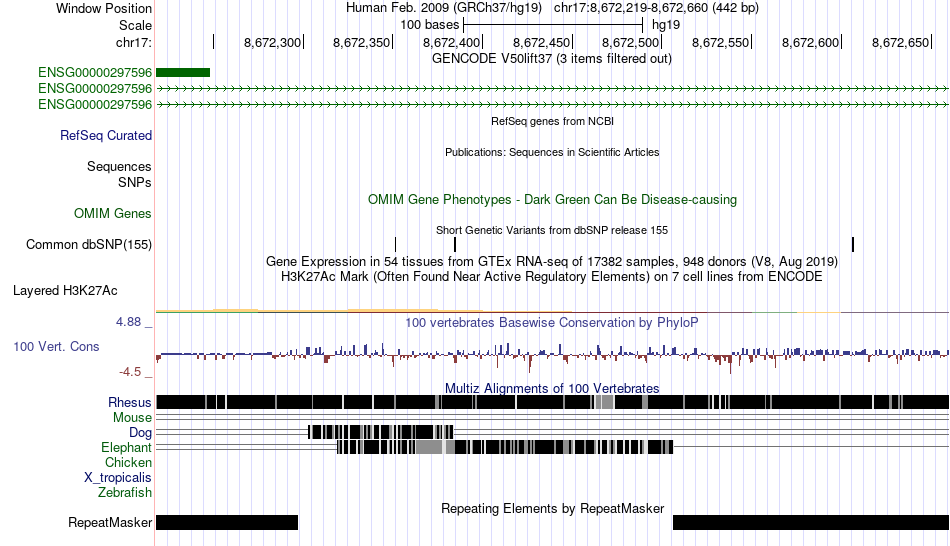Image resolution: width=950 pixels, height=546 pixels.
Task: Click the Common dbSNP(155) track label
Action: pos(88,244)
